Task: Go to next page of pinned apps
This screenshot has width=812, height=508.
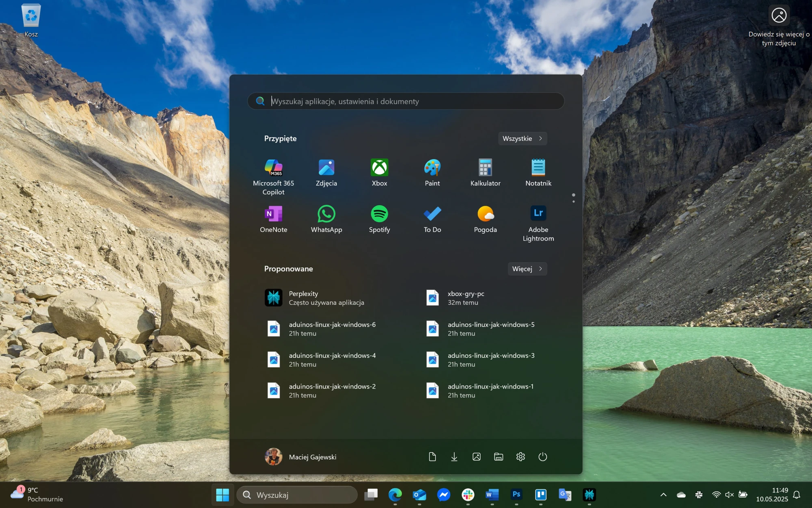Action: [x=573, y=202]
